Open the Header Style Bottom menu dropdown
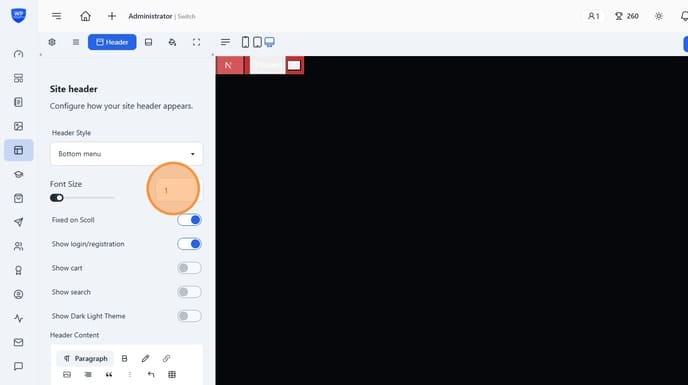 [126, 154]
